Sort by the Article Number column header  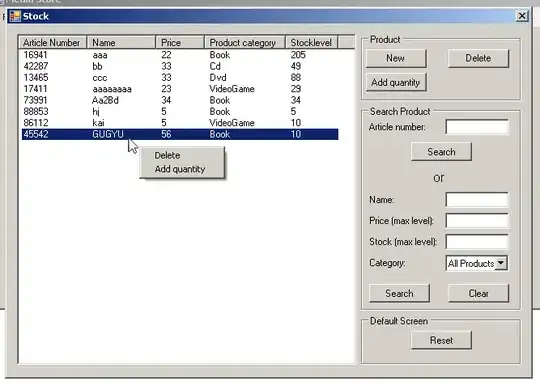[52, 42]
